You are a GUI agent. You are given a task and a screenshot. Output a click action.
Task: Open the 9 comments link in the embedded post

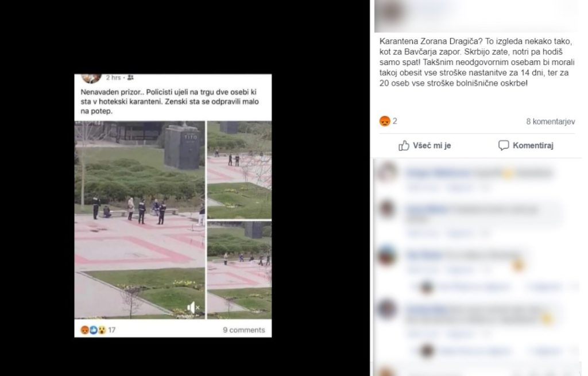click(243, 330)
